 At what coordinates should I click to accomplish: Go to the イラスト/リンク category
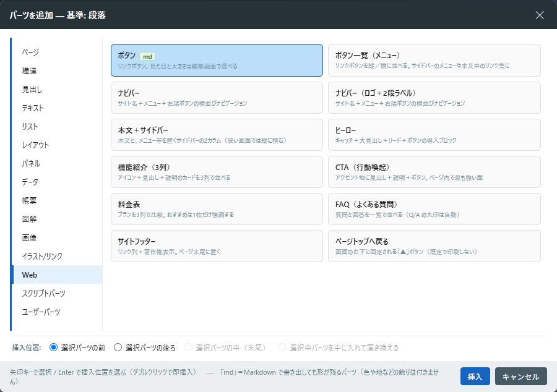[58, 256]
